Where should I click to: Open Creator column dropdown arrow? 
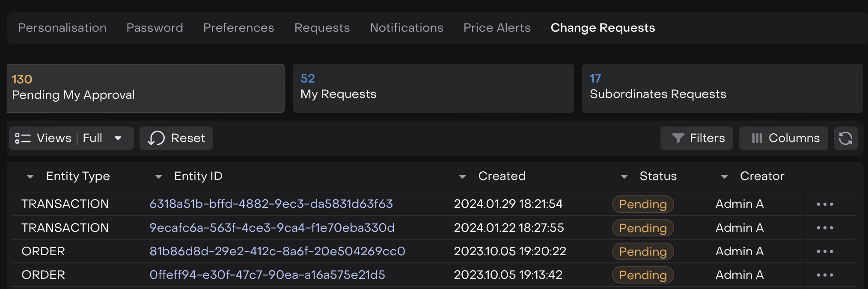724,177
